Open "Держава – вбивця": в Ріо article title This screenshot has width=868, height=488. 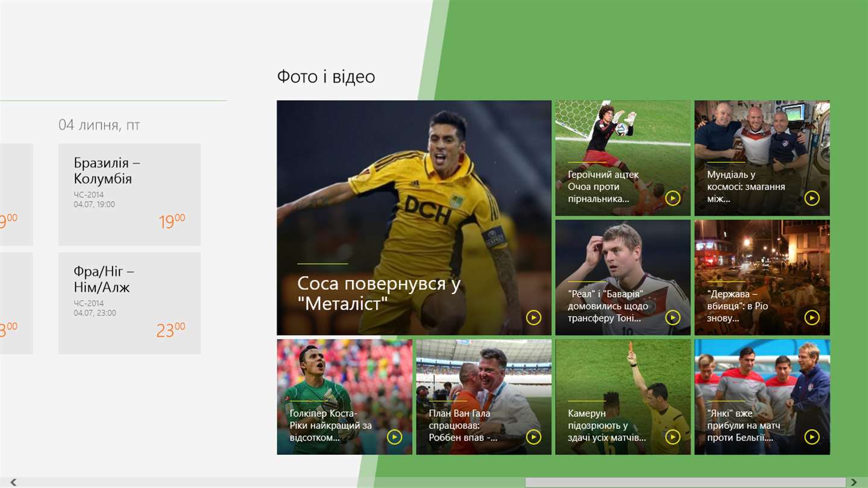pyautogui.click(x=738, y=306)
